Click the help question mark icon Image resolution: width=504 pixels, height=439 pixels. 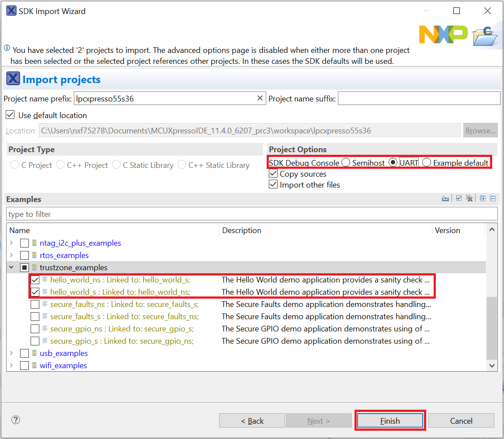pyautogui.click(x=16, y=420)
